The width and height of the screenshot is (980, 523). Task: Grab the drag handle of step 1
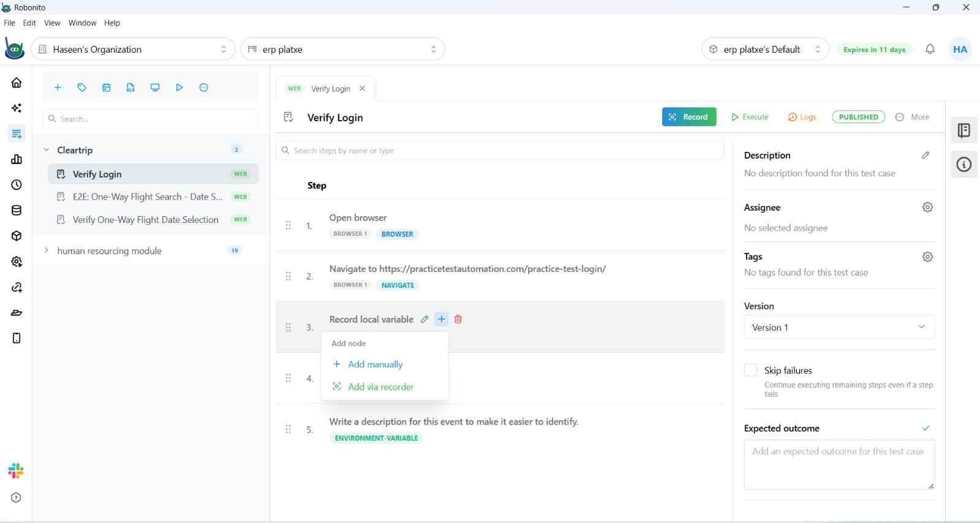pos(288,225)
